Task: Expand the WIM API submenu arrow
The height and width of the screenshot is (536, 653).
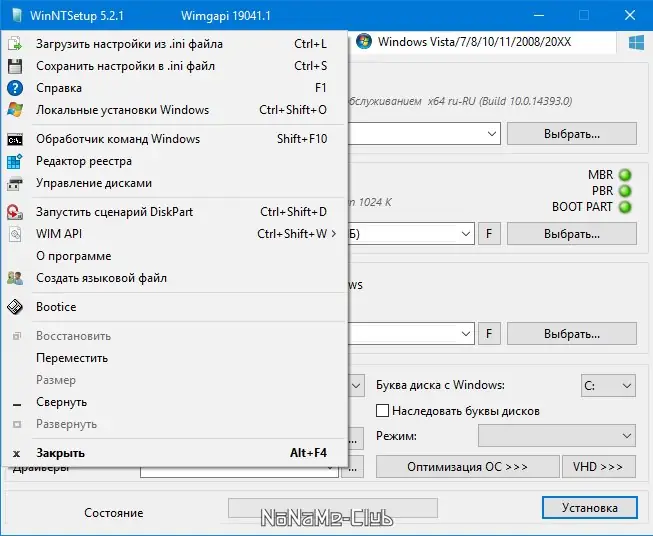Action: coord(334,234)
